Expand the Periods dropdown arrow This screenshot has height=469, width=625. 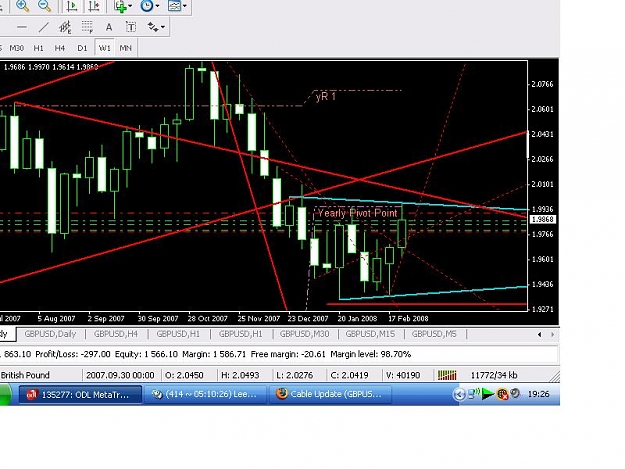click(x=157, y=6)
